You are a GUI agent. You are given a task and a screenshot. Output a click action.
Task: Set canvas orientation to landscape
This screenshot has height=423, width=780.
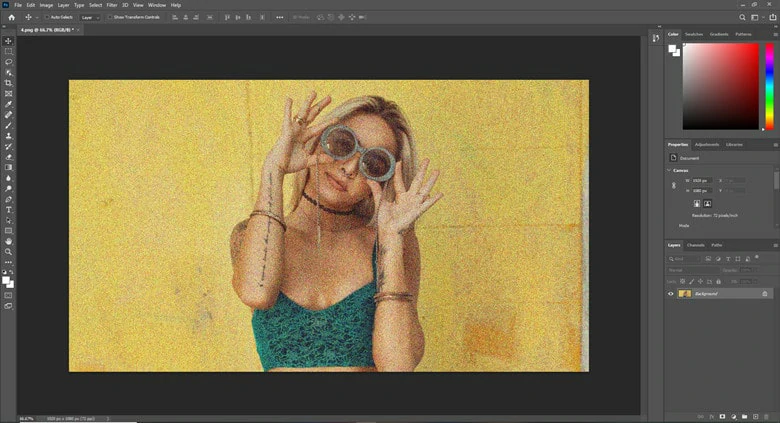coord(707,204)
